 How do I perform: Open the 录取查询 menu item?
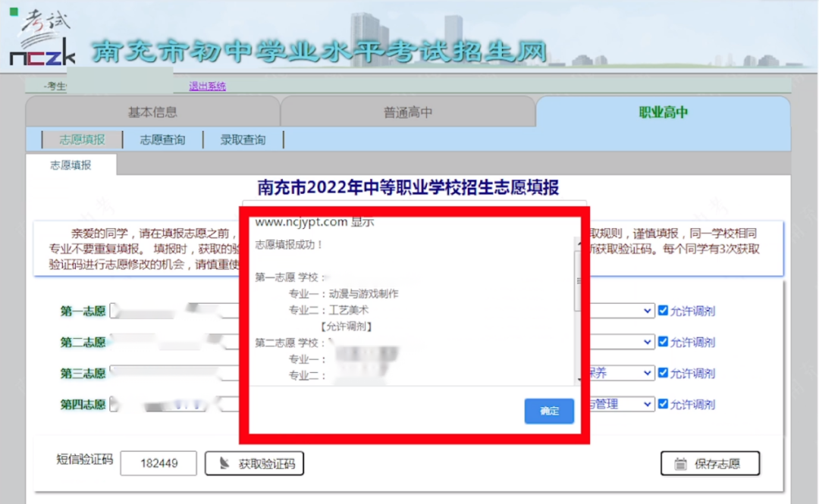click(243, 139)
